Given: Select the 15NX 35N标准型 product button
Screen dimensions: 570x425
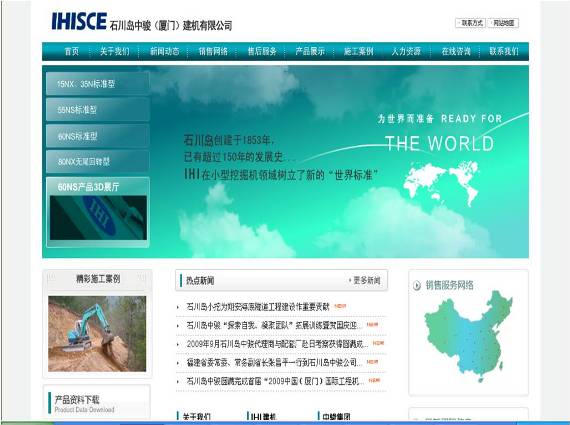Looking at the screenshot, I should pos(97,84).
